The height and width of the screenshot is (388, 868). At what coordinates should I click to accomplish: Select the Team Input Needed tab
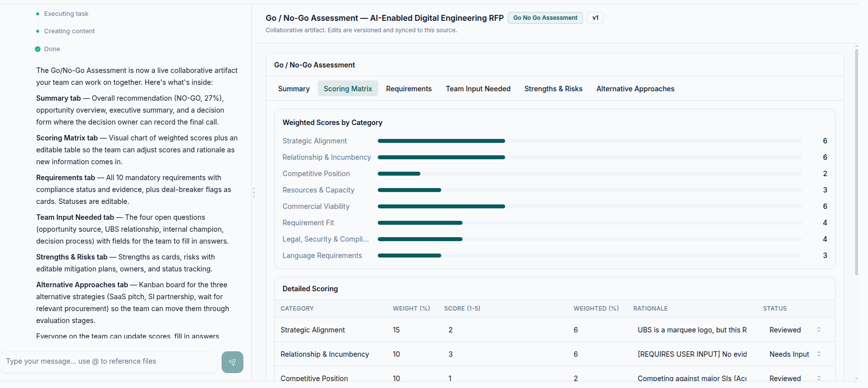478,89
